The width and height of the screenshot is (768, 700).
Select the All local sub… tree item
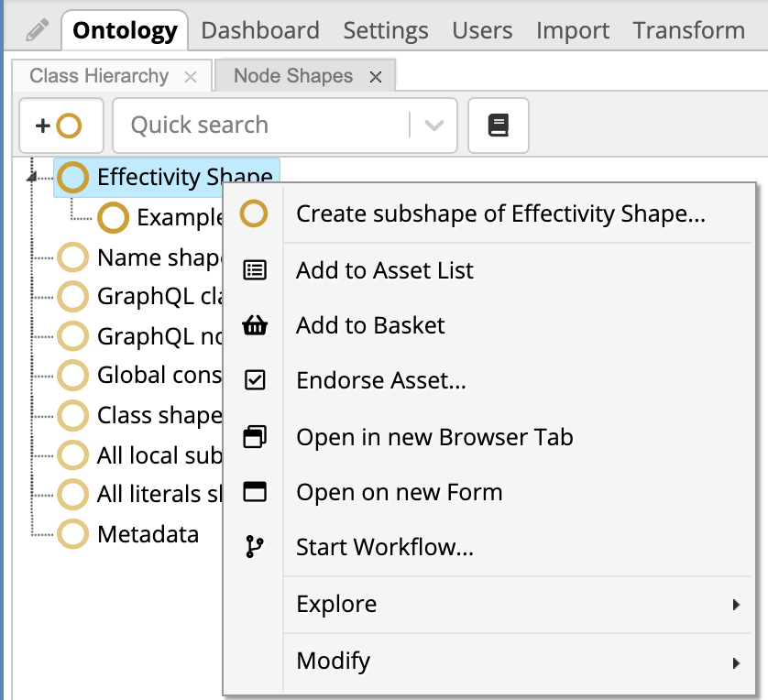tap(159, 455)
